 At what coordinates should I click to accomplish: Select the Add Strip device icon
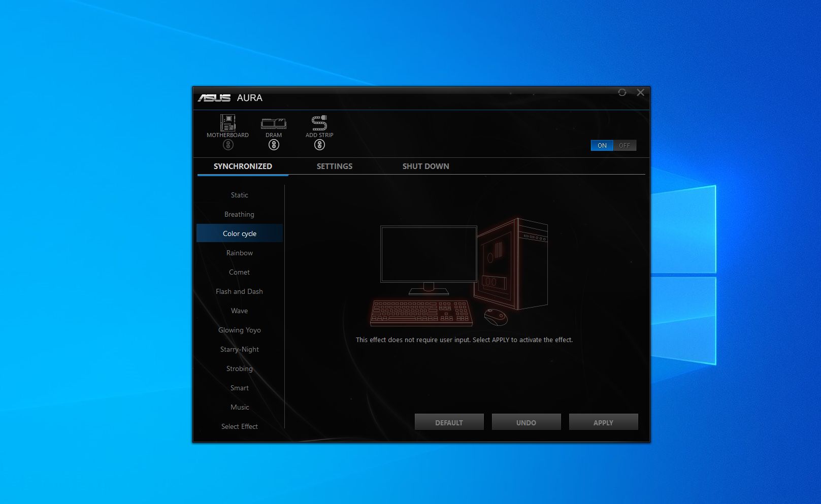(319, 123)
